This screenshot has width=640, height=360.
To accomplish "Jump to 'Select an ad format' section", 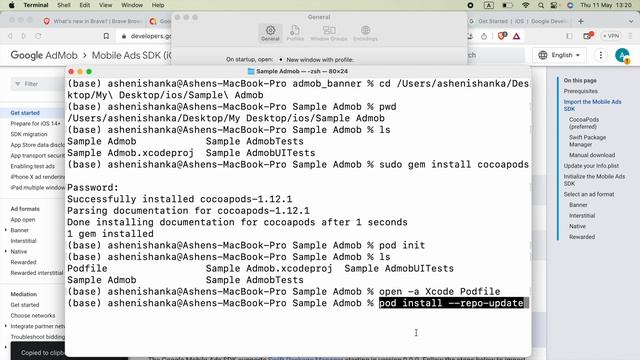I will coord(589,194).
